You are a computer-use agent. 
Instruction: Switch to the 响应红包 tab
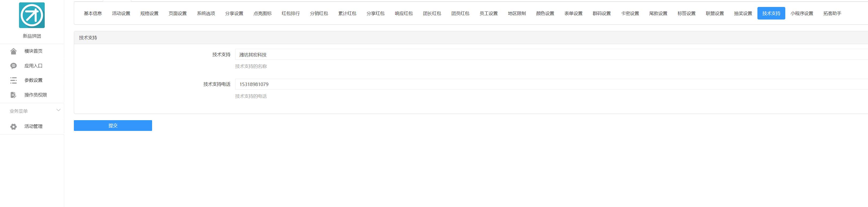coord(404,13)
